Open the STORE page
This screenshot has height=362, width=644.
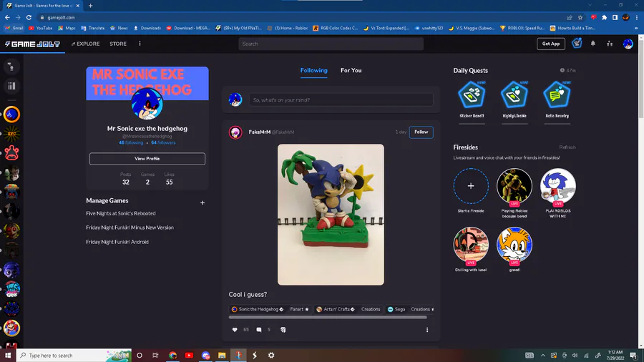(x=118, y=44)
